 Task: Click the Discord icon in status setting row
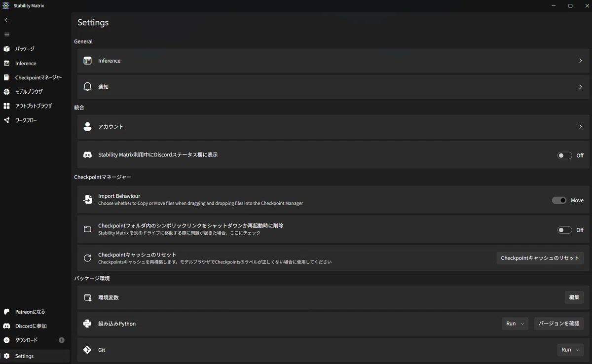tap(87, 155)
